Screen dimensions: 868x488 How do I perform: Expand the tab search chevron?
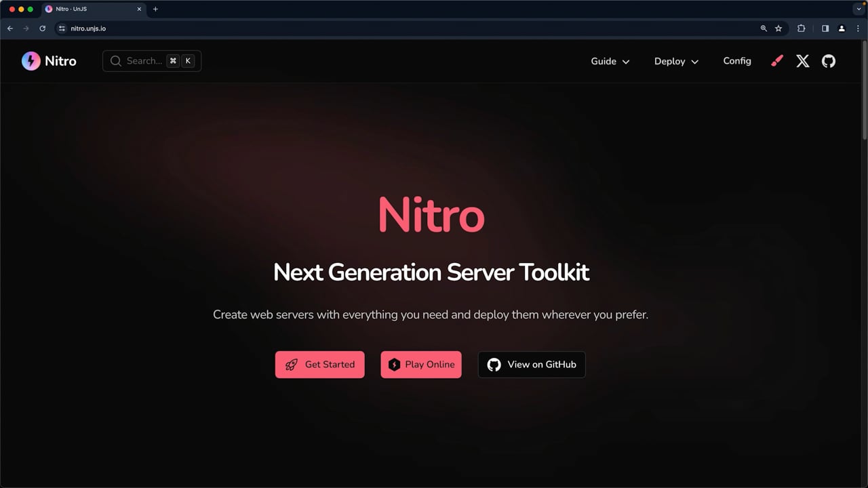pyautogui.click(x=859, y=9)
